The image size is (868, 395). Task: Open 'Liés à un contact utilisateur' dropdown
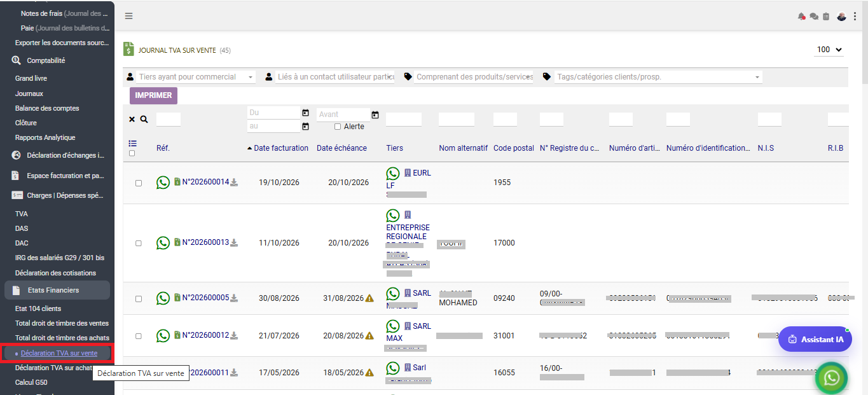click(x=336, y=77)
